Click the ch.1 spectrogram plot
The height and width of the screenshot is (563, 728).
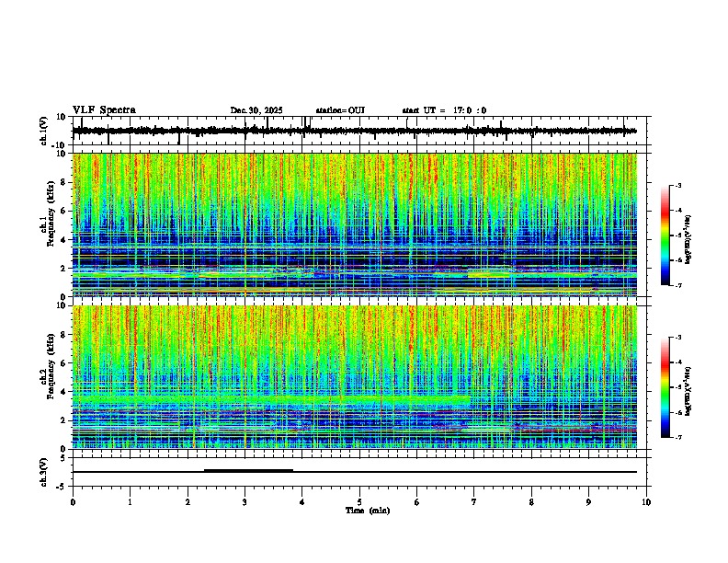pyautogui.click(x=354, y=224)
